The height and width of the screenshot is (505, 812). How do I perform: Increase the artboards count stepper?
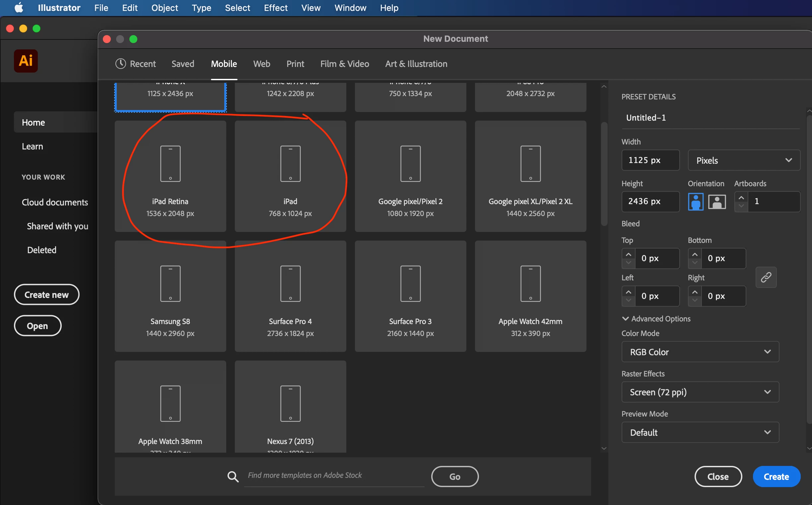pyautogui.click(x=741, y=197)
